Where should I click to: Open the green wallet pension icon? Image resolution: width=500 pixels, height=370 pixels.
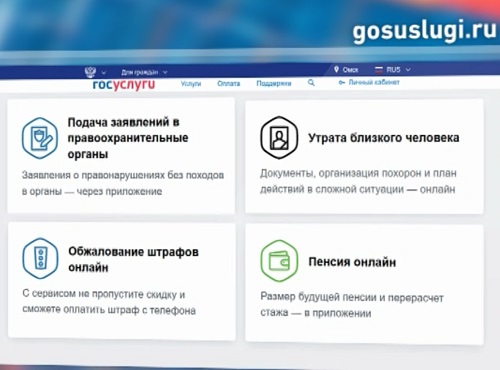point(279,261)
